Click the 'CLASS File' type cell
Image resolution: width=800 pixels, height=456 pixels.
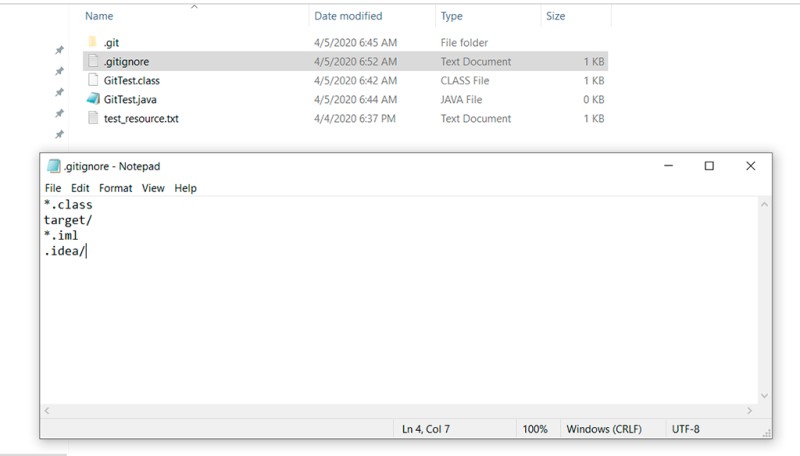465,81
